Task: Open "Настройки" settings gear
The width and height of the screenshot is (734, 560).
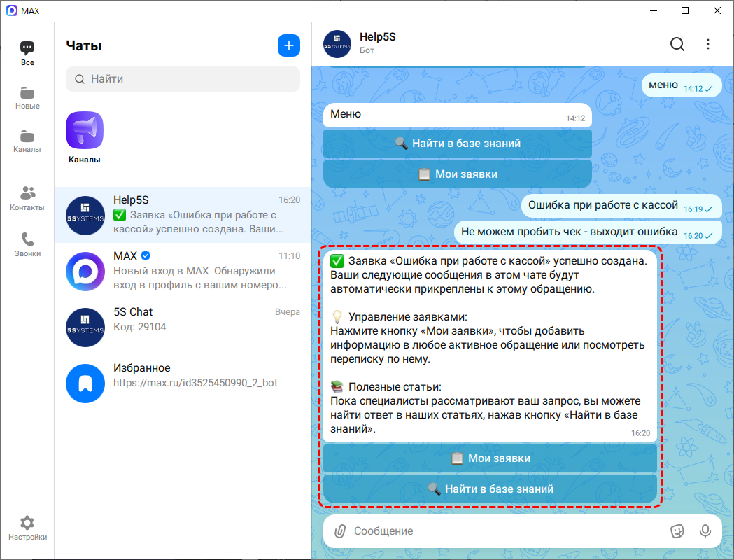Action: pos(27,528)
